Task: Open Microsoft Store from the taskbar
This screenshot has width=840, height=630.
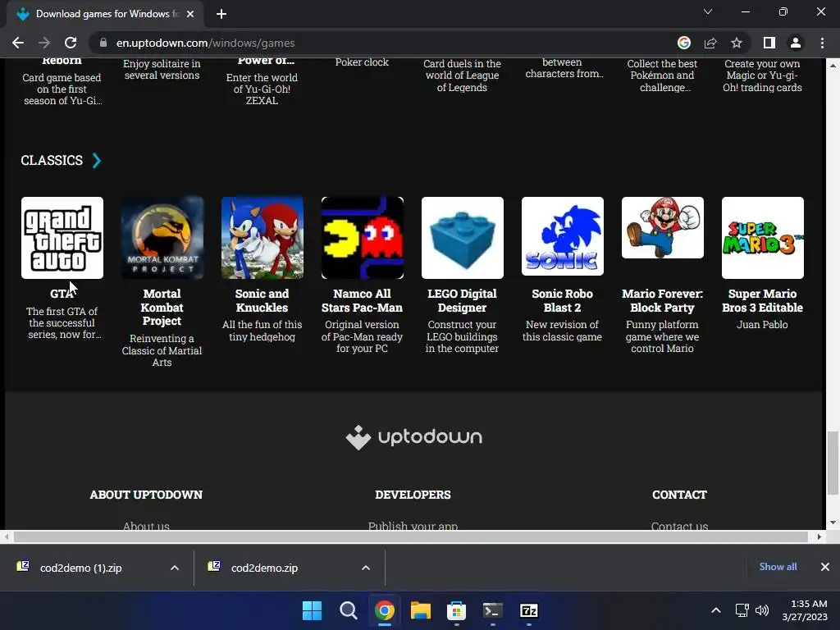Action: (x=456, y=610)
